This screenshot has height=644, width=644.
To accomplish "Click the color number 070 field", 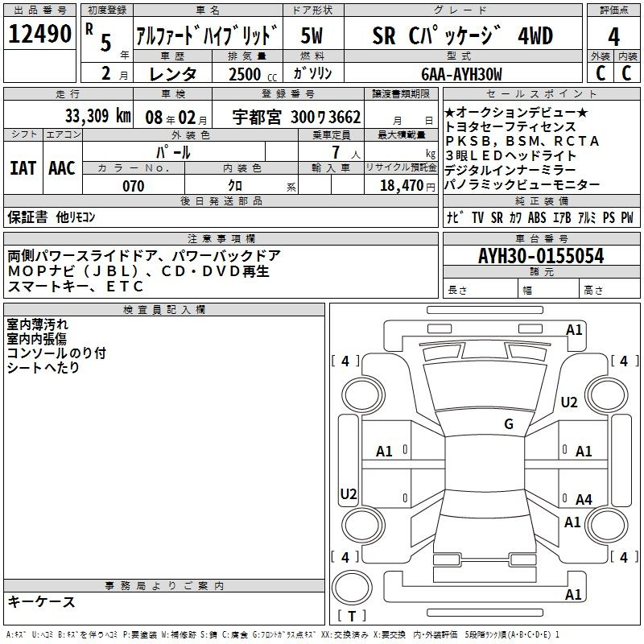I will tap(133, 186).
